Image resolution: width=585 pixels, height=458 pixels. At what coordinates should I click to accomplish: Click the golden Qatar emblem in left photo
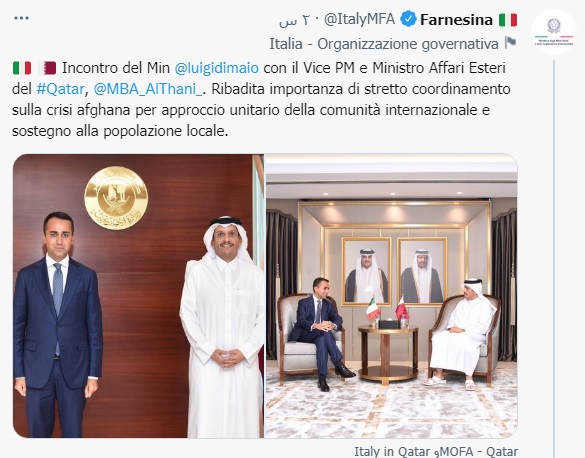[116, 198]
